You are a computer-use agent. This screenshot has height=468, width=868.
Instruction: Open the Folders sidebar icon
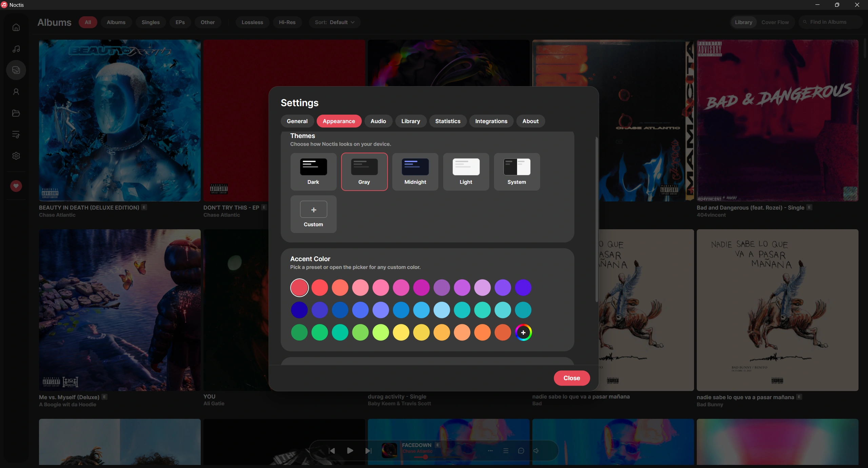[x=16, y=113]
